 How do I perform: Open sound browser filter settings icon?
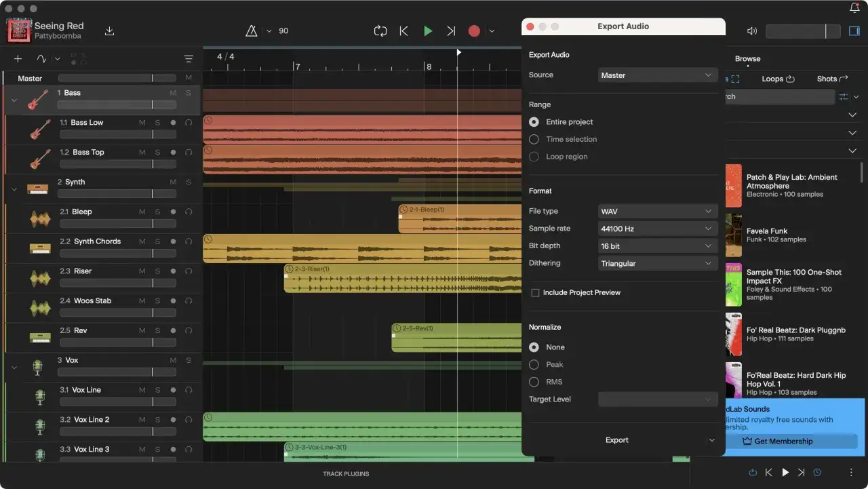844,97
